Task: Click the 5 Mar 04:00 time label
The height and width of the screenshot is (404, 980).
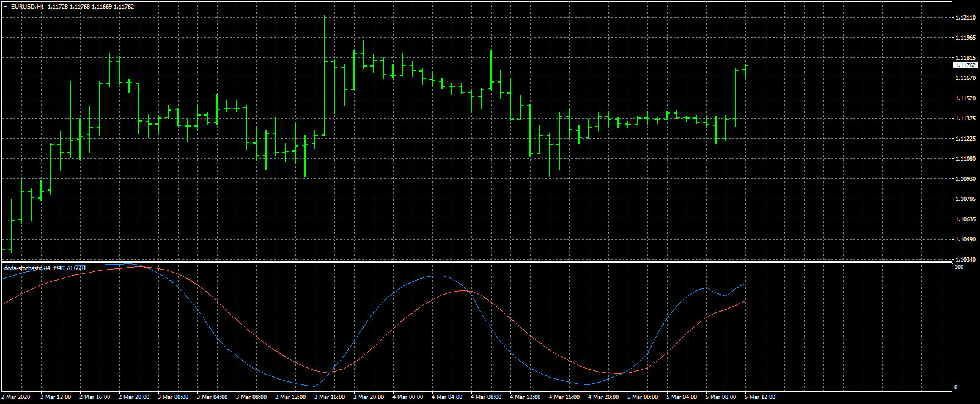Action: (x=682, y=397)
